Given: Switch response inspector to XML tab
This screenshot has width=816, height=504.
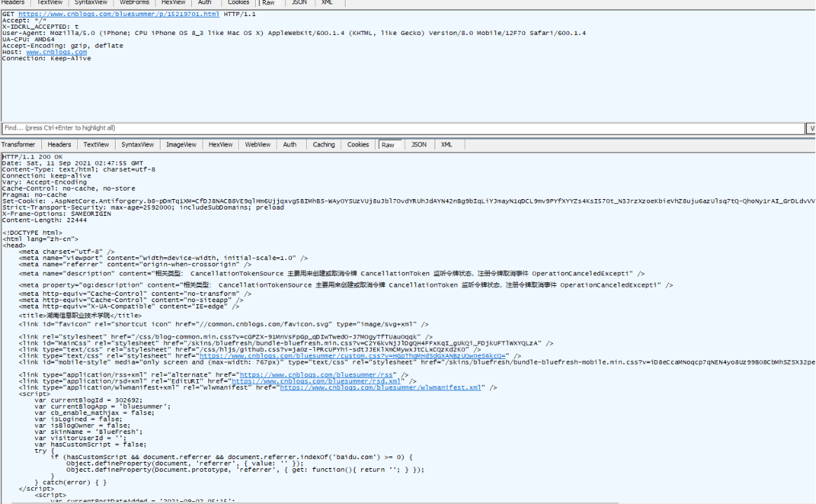Looking at the screenshot, I should (447, 144).
